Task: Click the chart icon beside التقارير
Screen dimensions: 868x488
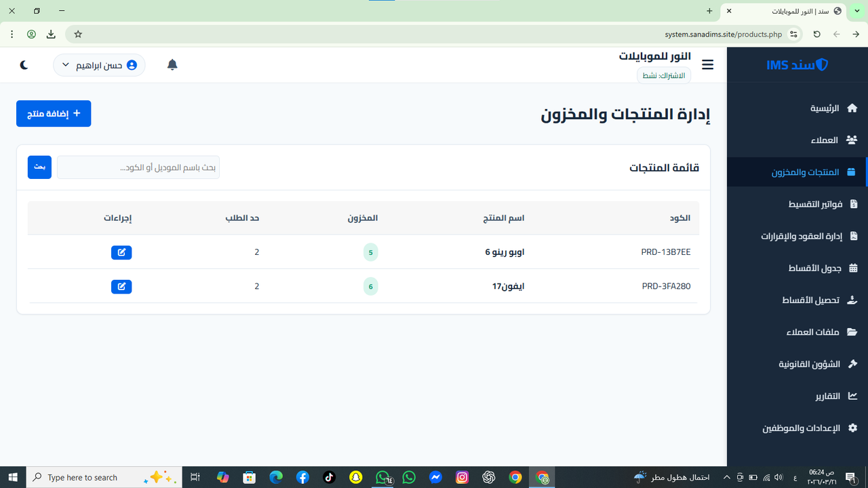Action: [852, 396]
